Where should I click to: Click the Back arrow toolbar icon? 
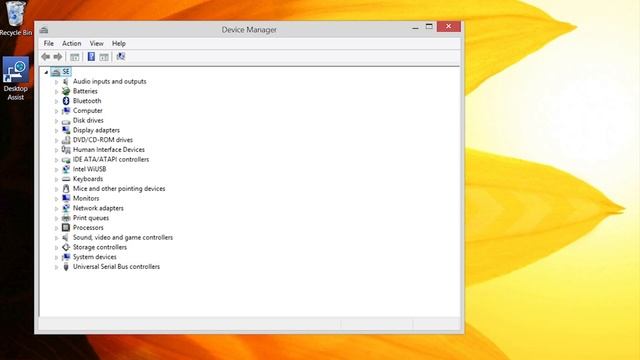click(46, 57)
